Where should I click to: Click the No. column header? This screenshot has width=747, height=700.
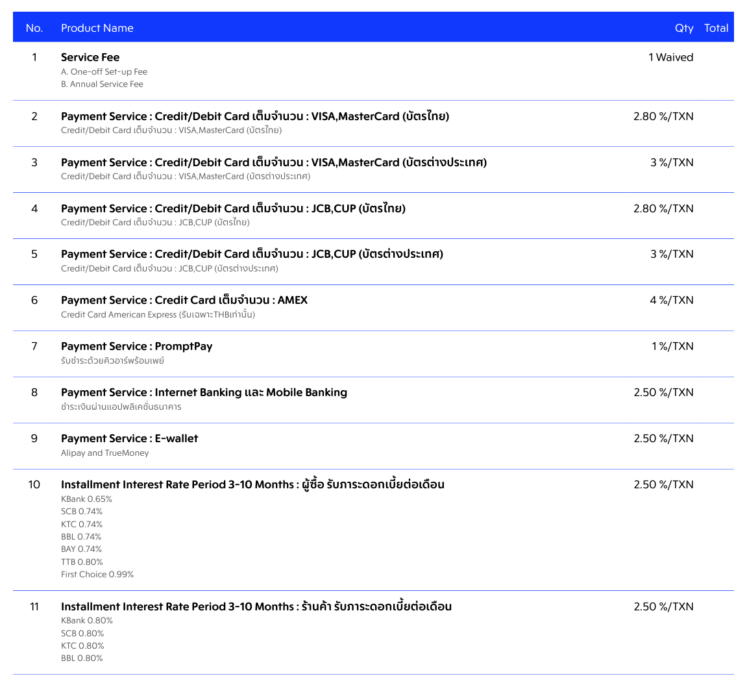pos(34,28)
